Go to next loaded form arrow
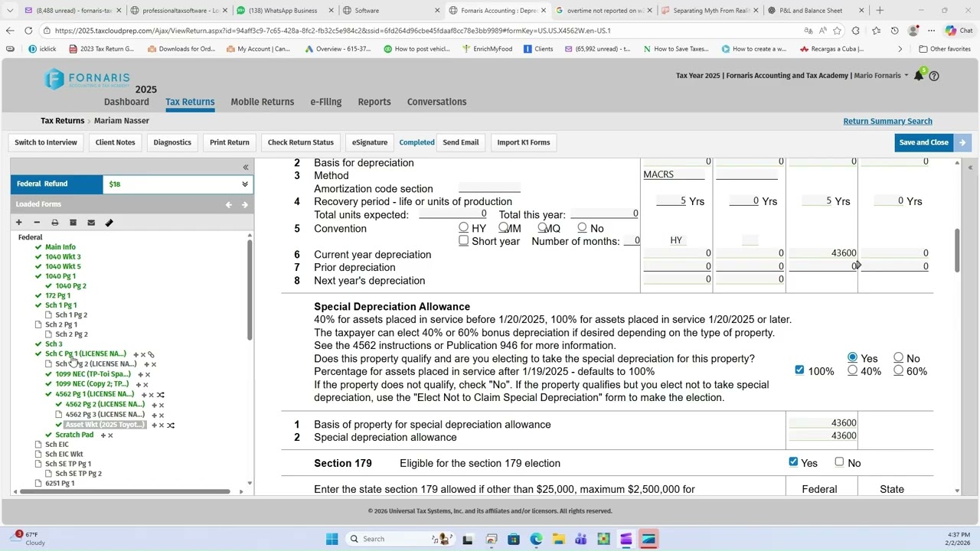980x551 pixels. coord(244,204)
